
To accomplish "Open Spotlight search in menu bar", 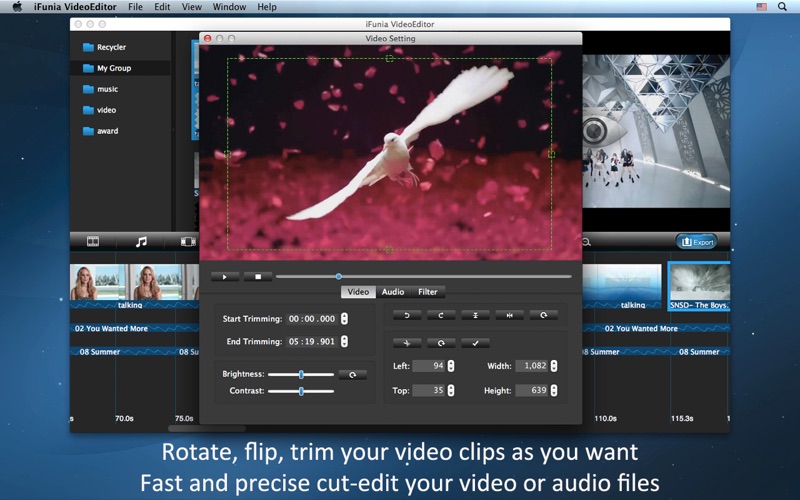I will (782, 7).
